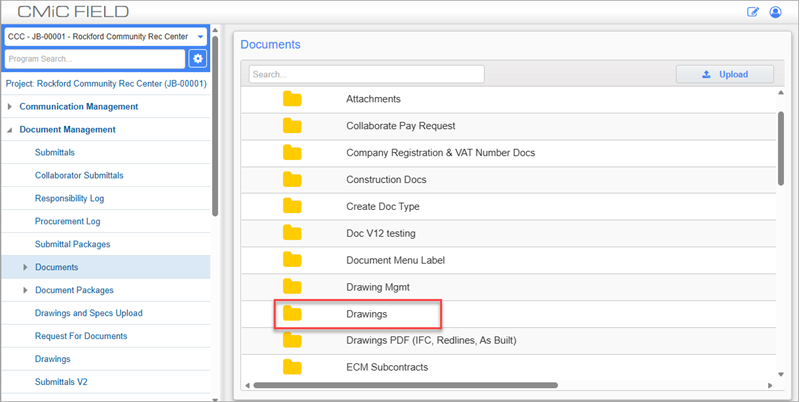Select Construction Docs folder name

point(386,180)
